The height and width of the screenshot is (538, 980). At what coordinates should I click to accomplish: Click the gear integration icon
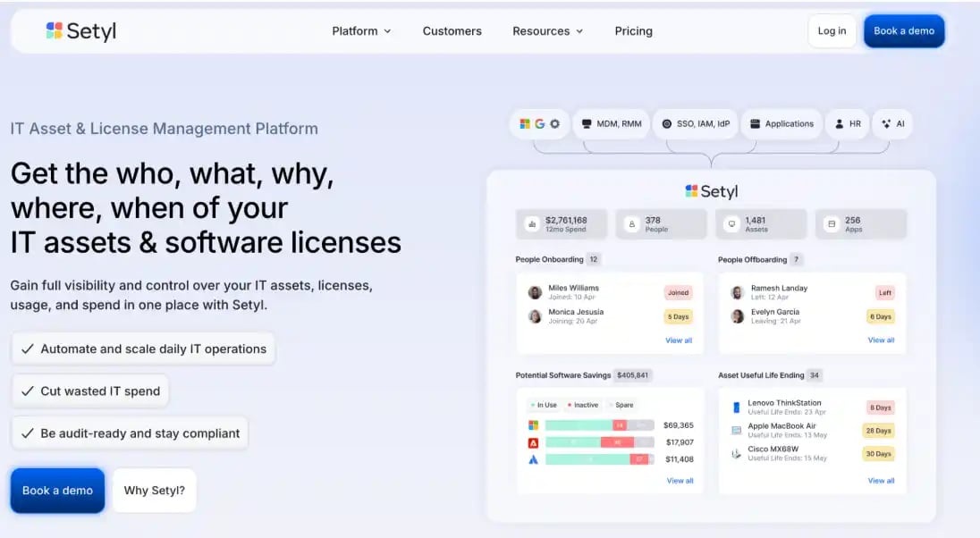tap(554, 123)
